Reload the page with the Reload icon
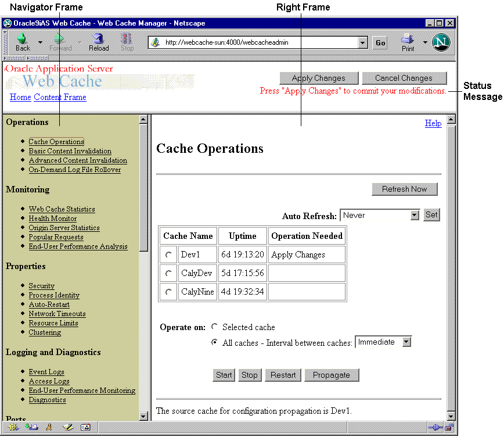This screenshot has height=437, width=504. [x=98, y=39]
